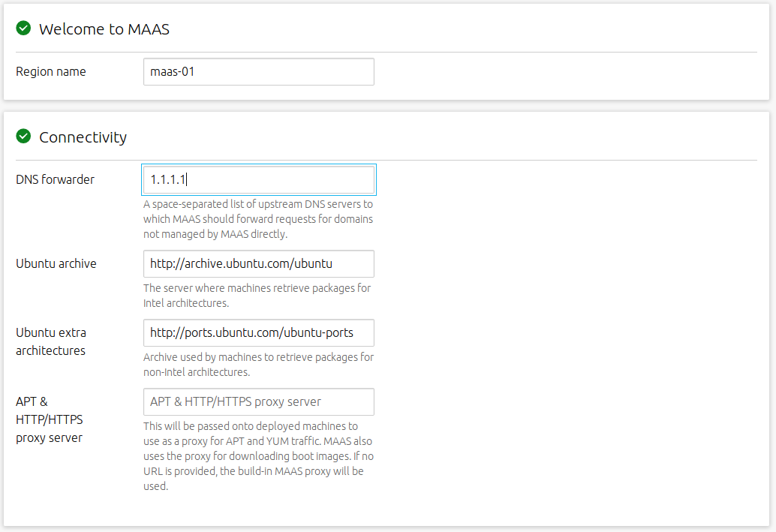Click the non-Intel architectures help text
The image size is (776, 532).
pos(258,365)
